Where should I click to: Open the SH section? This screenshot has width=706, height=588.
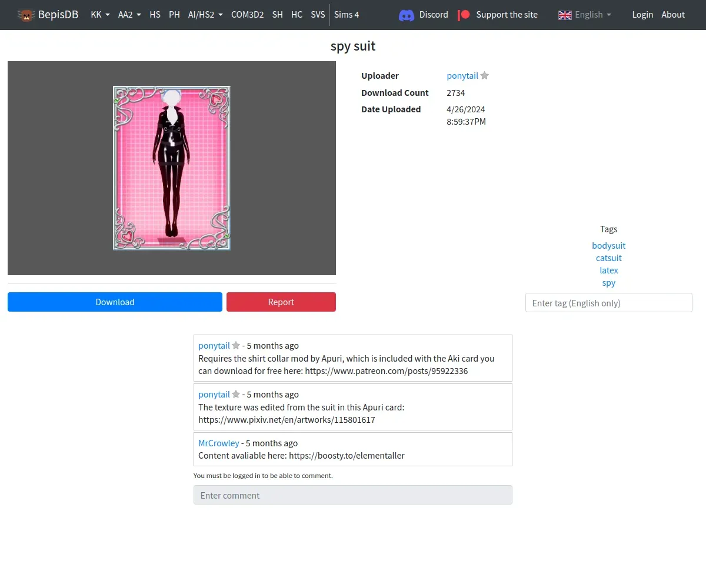pos(277,15)
